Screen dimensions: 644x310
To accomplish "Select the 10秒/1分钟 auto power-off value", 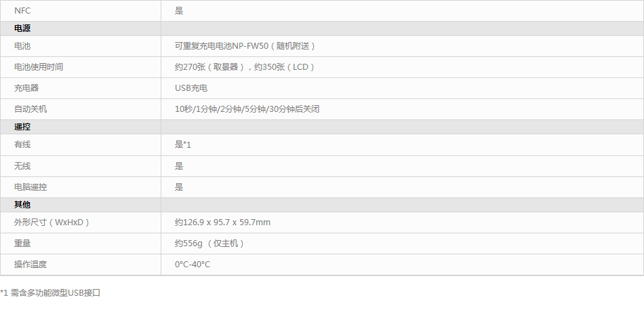I will click(247, 109).
